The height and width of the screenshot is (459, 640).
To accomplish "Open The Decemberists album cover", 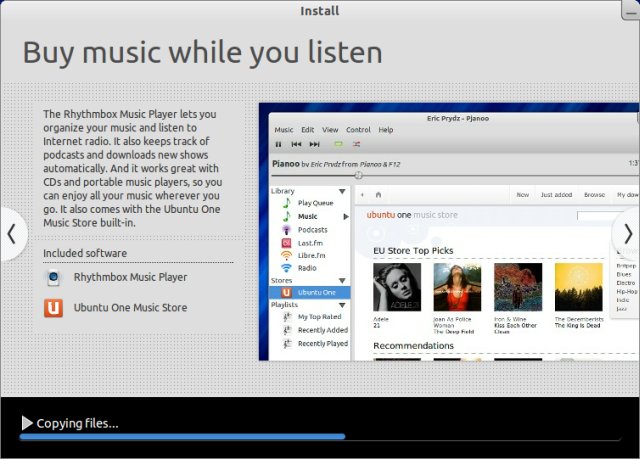I will click(x=579, y=287).
